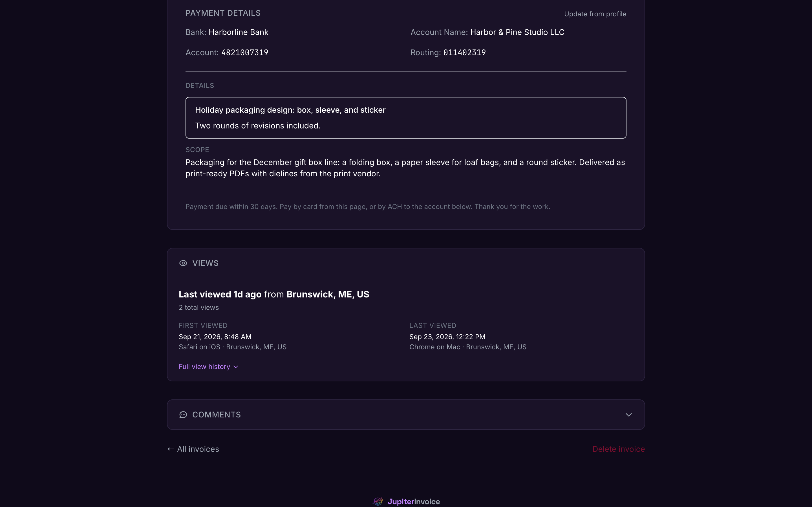Image resolution: width=812 pixels, height=507 pixels.
Task: Click the First Viewed timestamp Sep 21
Action: 215,337
